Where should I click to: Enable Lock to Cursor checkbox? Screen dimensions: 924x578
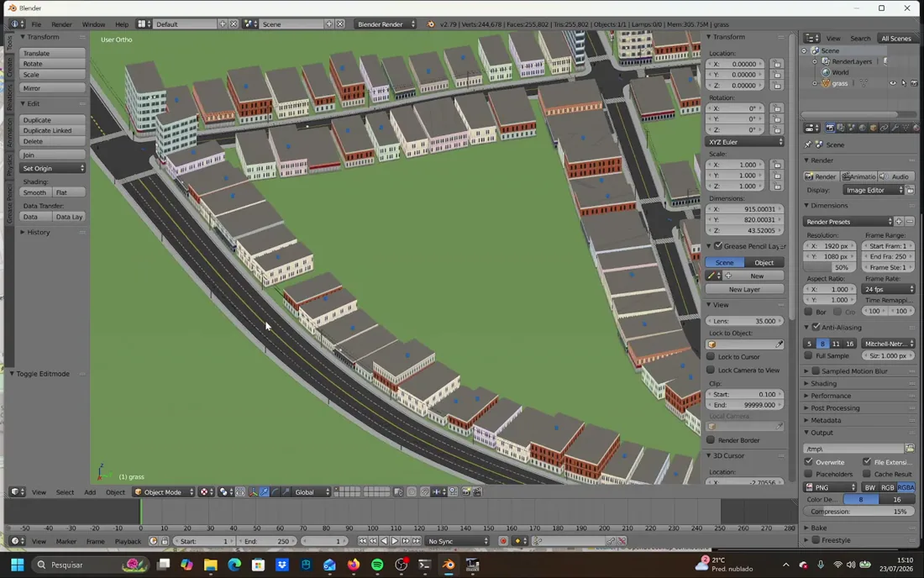tap(711, 356)
